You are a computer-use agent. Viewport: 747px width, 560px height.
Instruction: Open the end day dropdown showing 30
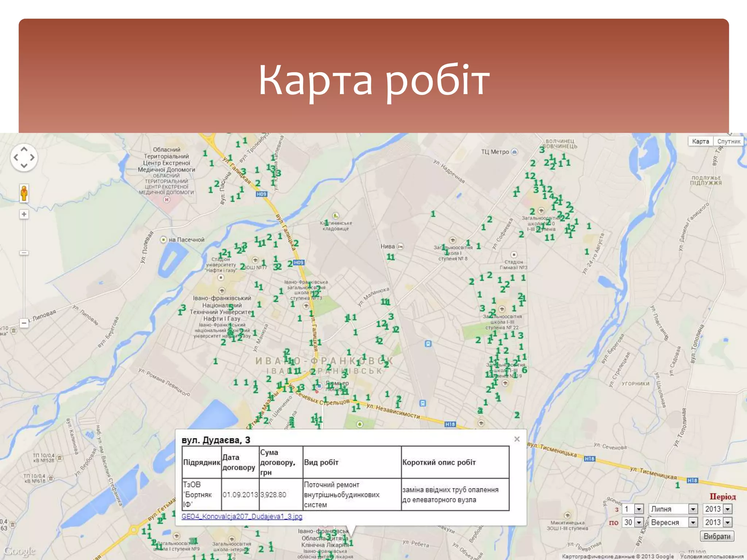(x=633, y=522)
